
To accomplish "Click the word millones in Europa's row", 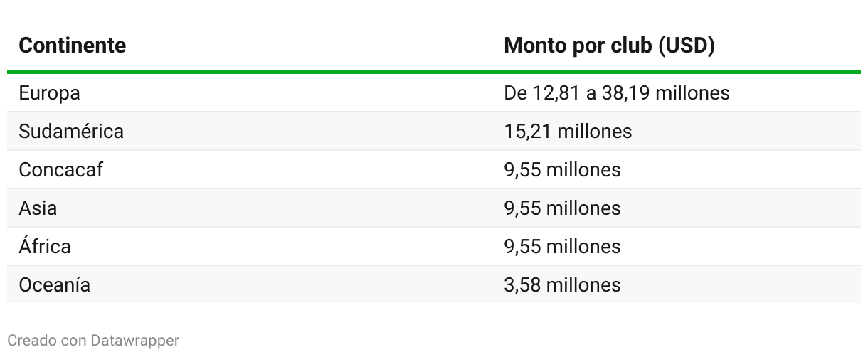I will 692,93.
